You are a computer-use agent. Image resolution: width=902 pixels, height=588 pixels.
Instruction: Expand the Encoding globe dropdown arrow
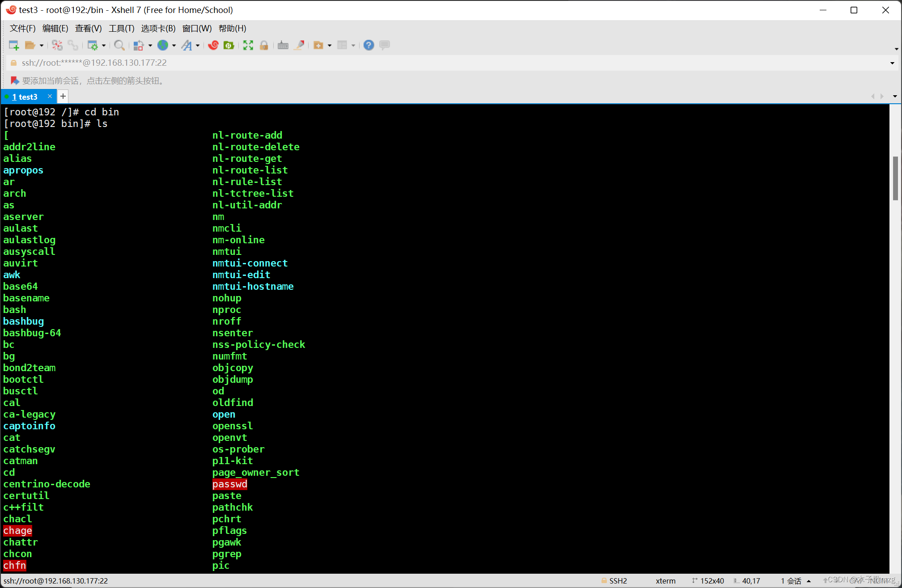point(174,46)
